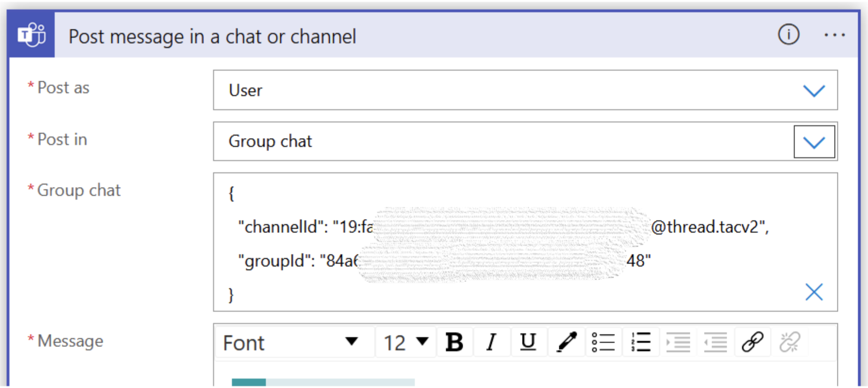Click the channelId line in the JSON
Viewport: 868px width, 388px height.
click(x=503, y=227)
